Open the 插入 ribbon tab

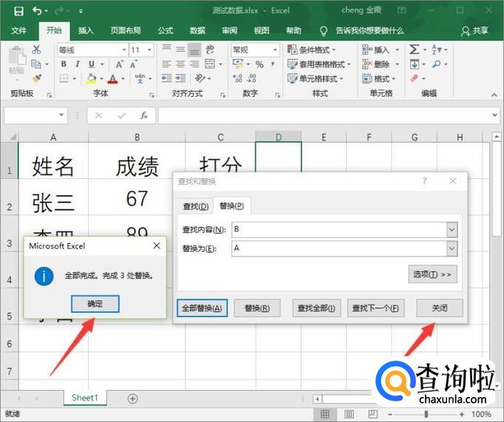click(x=86, y=30)
